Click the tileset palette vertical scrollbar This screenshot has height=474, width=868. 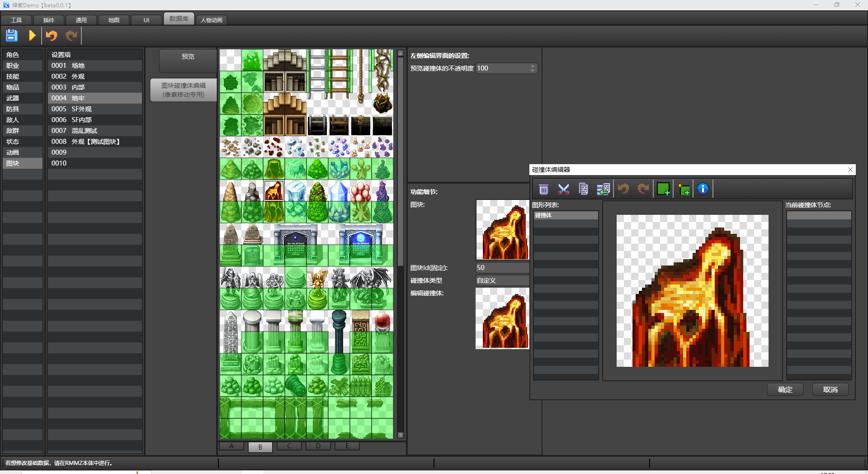pyautogui.click(x=401, y=244)
